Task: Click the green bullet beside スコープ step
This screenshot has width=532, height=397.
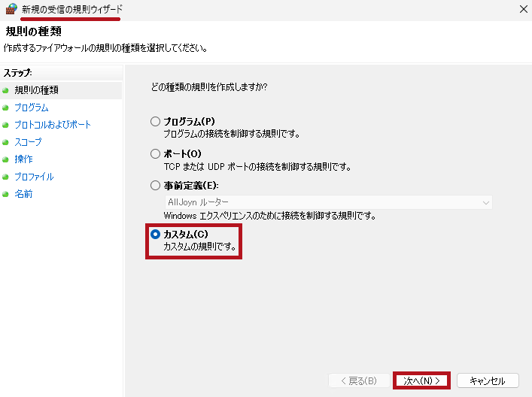Action: pyautogui.click(x=5, y=143)
